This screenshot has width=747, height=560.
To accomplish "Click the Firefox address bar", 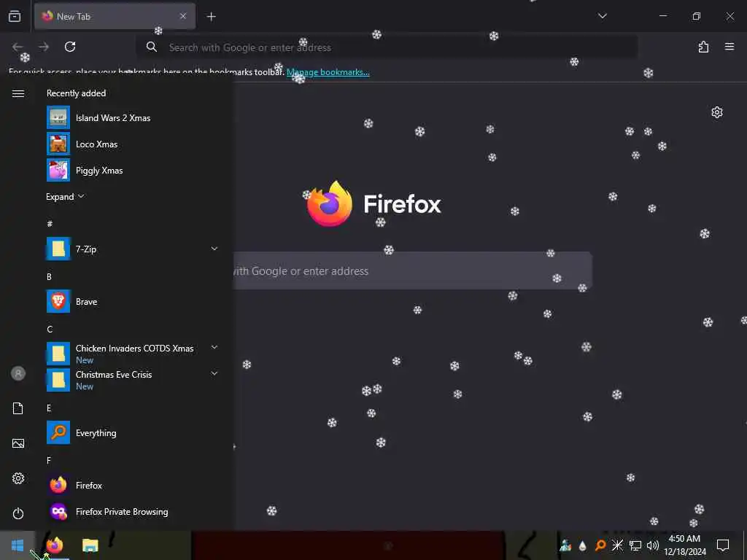I will click(387, 47).
